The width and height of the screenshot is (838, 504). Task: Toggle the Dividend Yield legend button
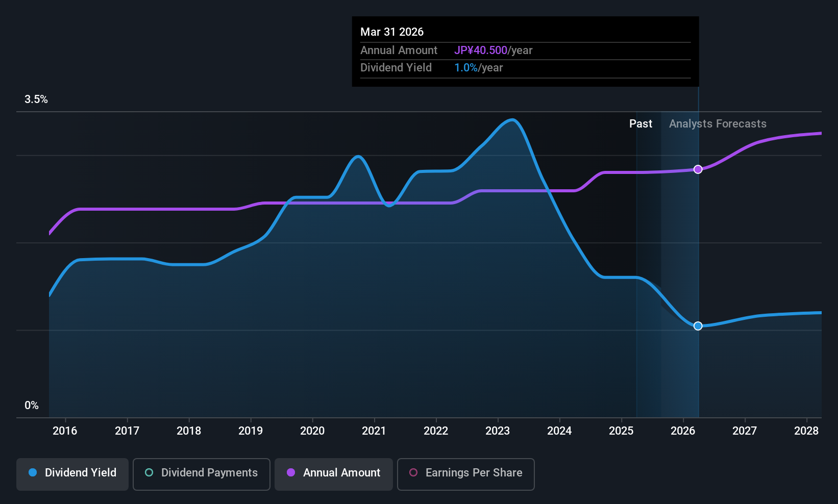pyautogui.click(x=72, y=474)
